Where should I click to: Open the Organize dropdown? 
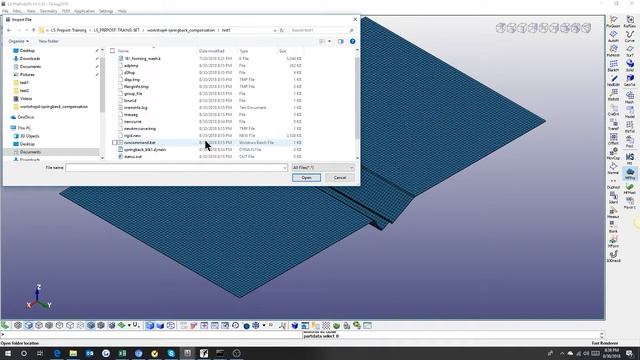click(x=19, y=41)
